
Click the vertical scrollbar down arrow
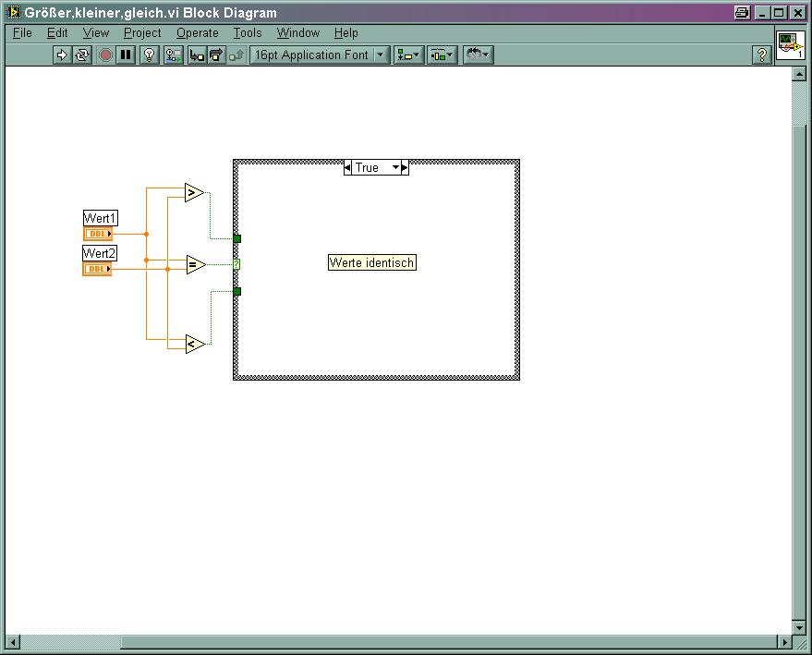(800, 627)
